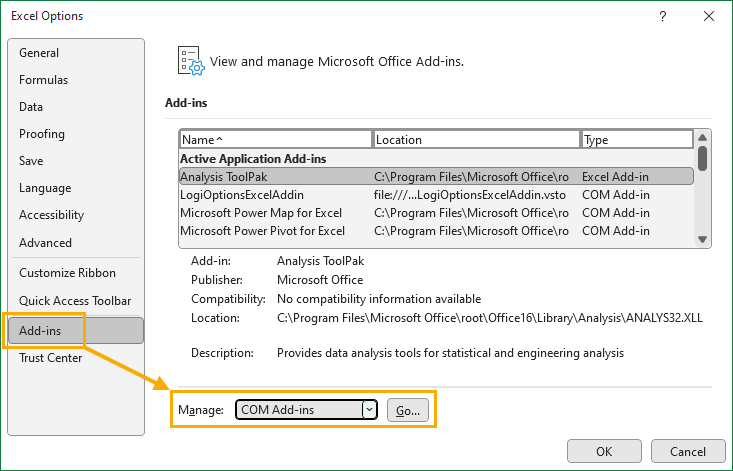
Task: Click the Location column header
Action: [476, 139]
